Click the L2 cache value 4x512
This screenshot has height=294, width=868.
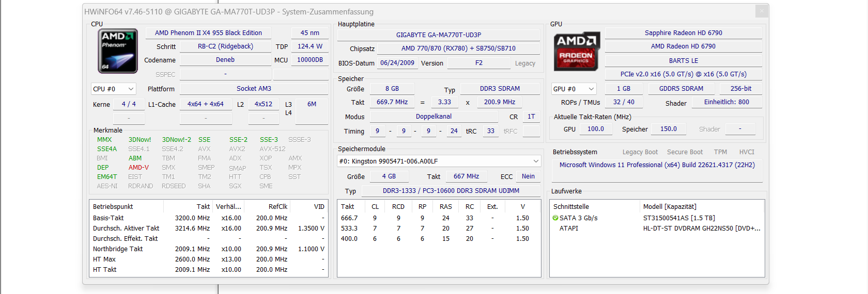click(x=263, y=104)
